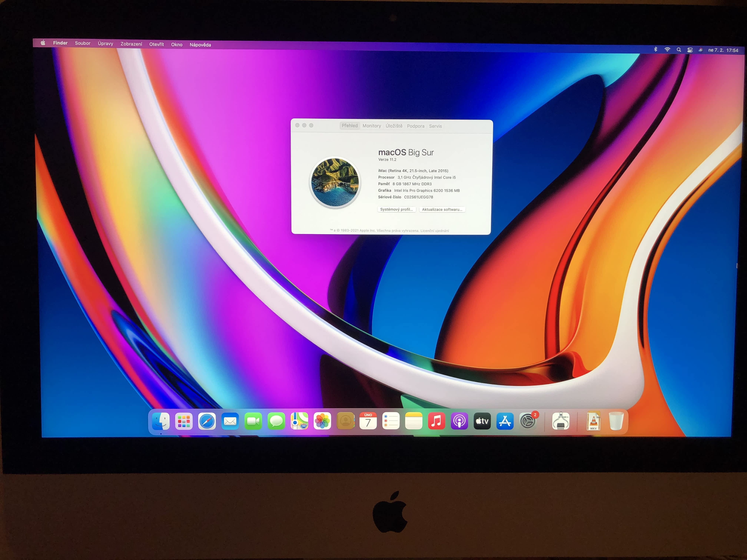Open the Apple TV app

482,421
